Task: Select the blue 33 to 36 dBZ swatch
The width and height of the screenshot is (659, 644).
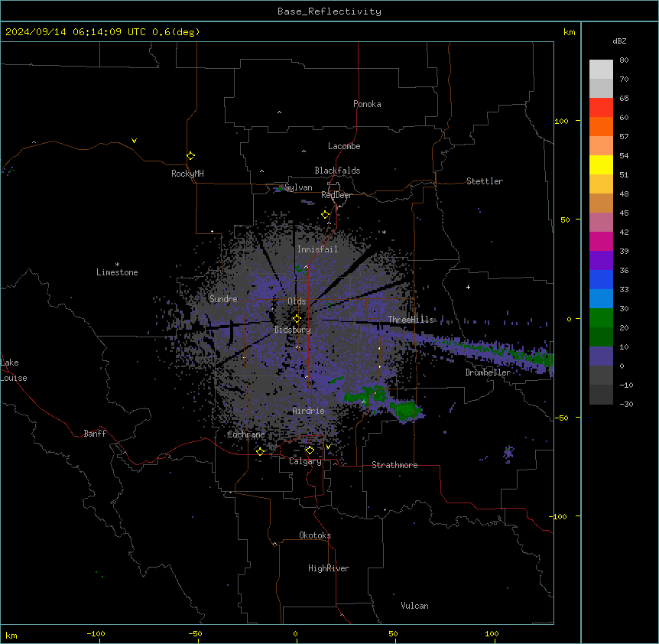Action: (601, 279)
